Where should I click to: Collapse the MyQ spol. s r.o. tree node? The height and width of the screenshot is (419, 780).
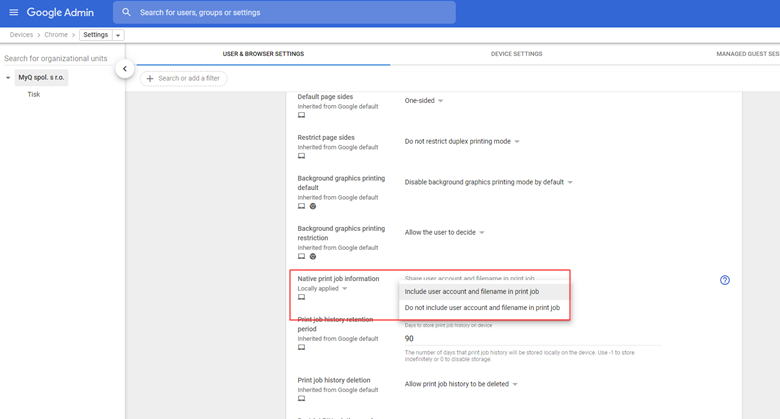pyautogui.click(x=8, y=77)
